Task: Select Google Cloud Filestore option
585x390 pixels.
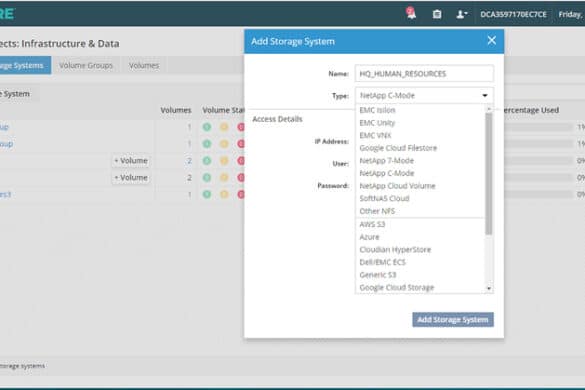Action: 398,148
